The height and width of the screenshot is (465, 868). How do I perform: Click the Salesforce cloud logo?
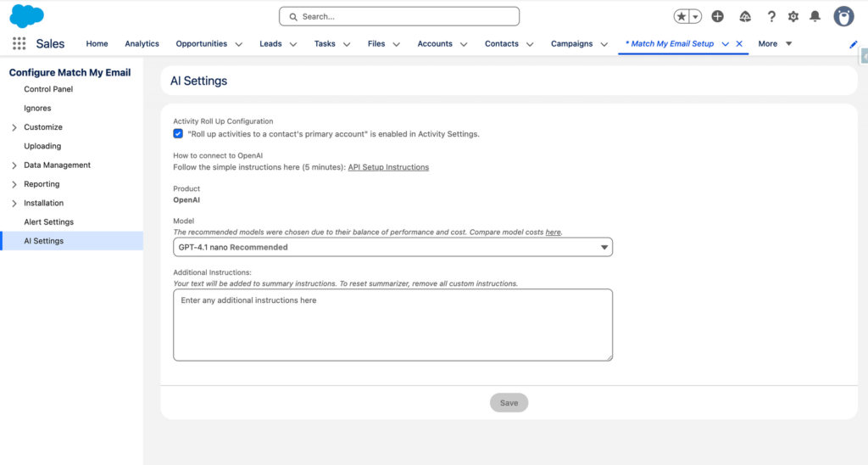pyautogui.click(x=27, y=16)
